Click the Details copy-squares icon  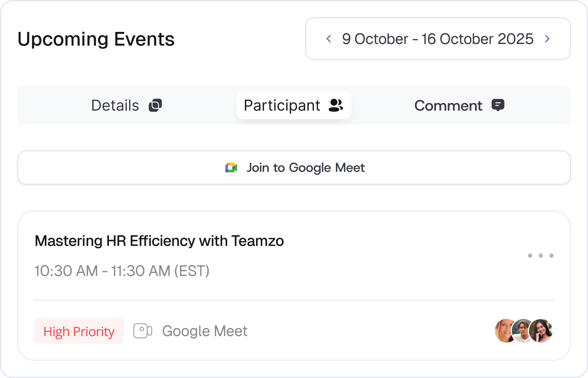pyautogui.click(x=155, y=105)
